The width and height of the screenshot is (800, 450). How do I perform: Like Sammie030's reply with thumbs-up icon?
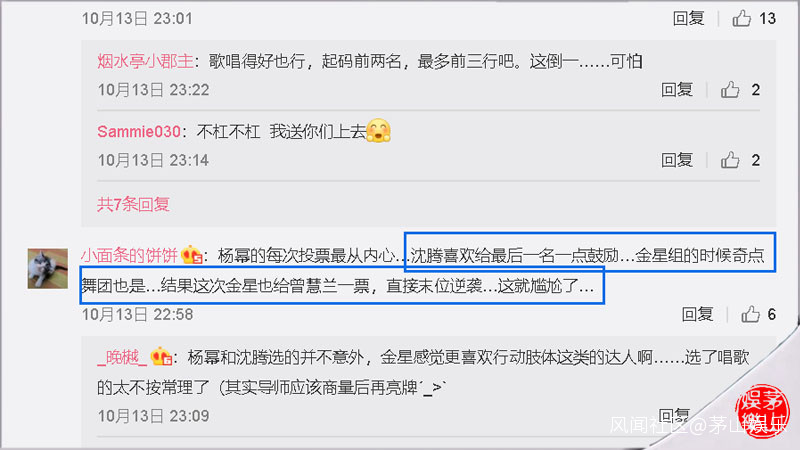(730, 160)
